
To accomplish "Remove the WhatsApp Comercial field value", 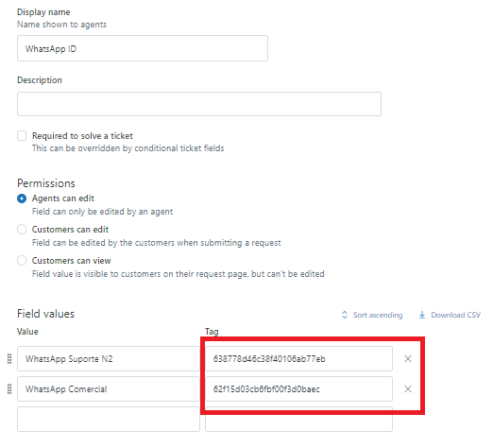I will point(408,388).
